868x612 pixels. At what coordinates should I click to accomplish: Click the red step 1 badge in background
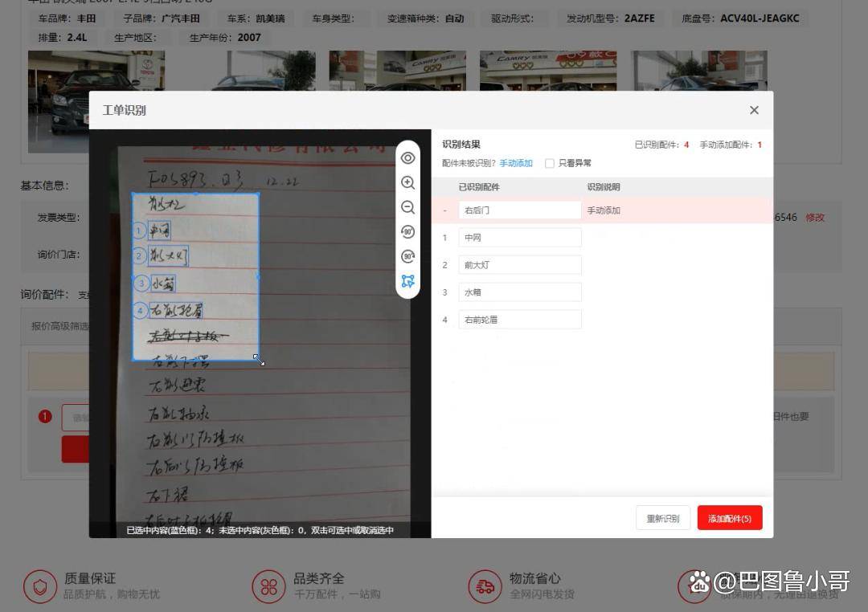45,417
